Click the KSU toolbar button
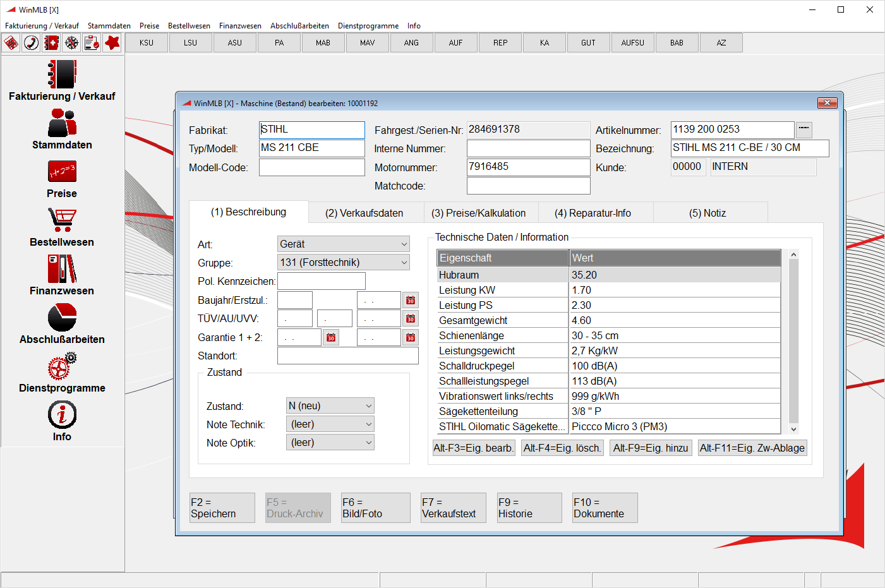This screenshot has height=588, width=885. click(x=147, y=43)
